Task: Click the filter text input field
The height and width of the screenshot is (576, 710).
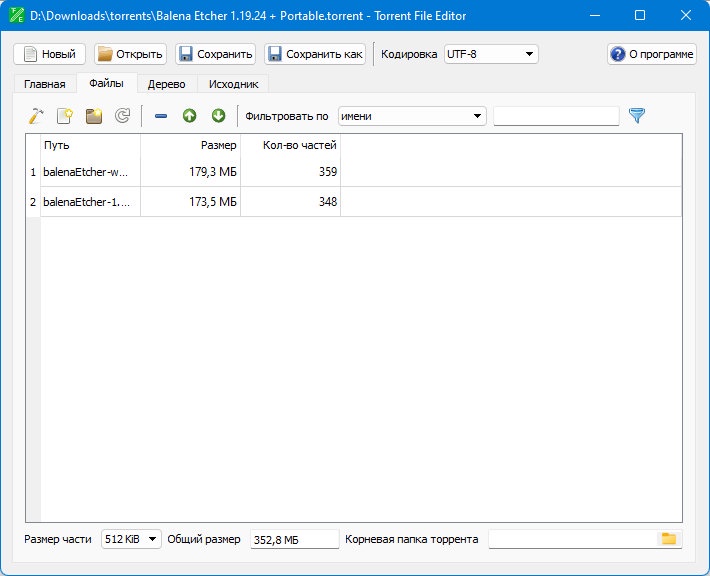Action: [556, 116]
